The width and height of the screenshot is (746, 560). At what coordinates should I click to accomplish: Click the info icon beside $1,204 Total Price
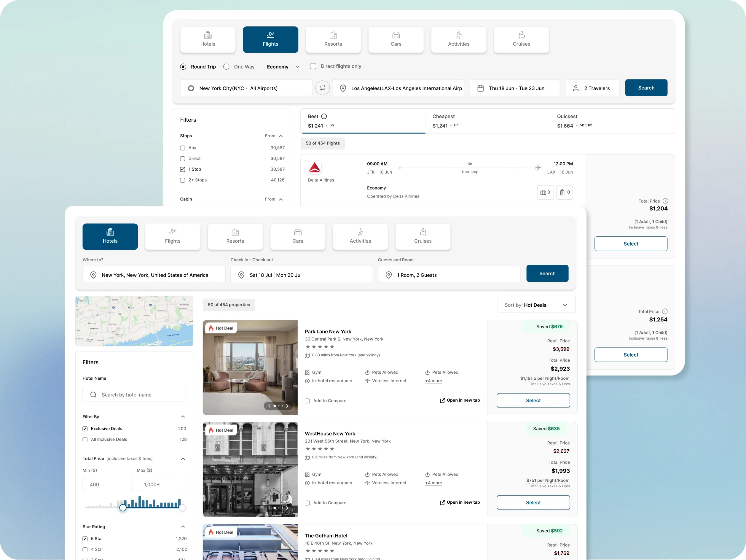pyautogui.click(x=665, y=201)
